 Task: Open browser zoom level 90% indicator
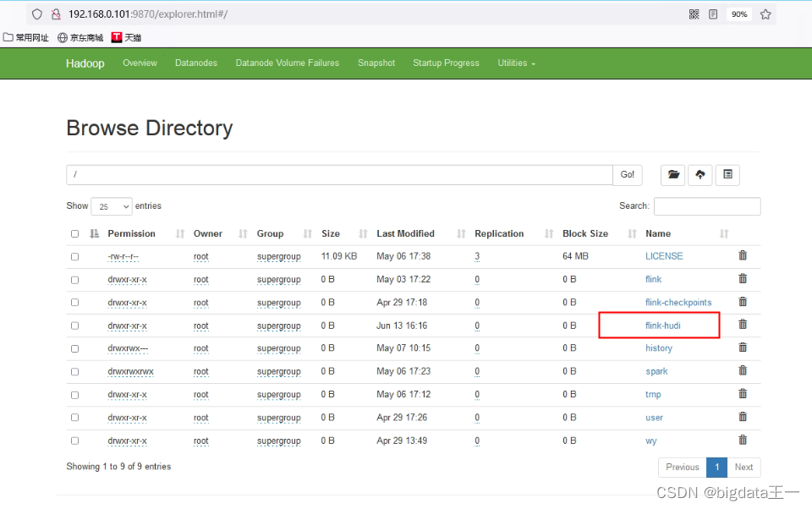(739, 14)
